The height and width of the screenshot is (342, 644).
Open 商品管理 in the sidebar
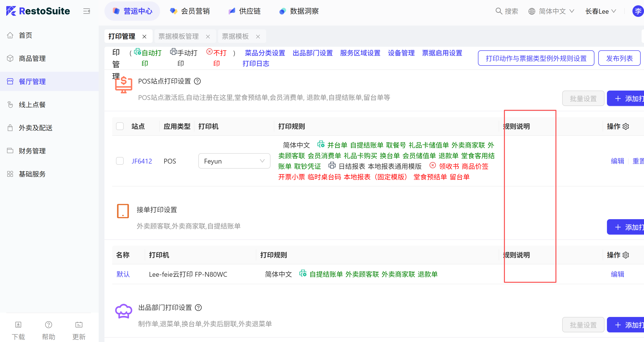[x=32, y=58]
